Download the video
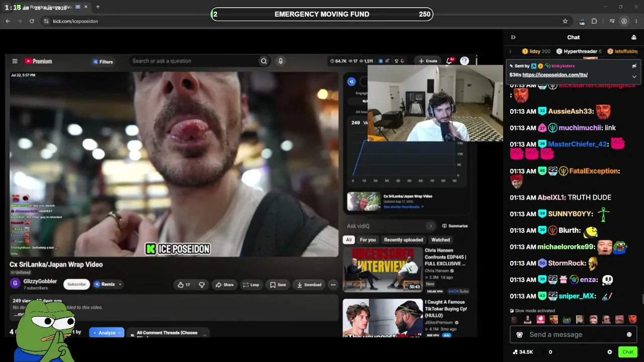 click(x=309, y=285)
